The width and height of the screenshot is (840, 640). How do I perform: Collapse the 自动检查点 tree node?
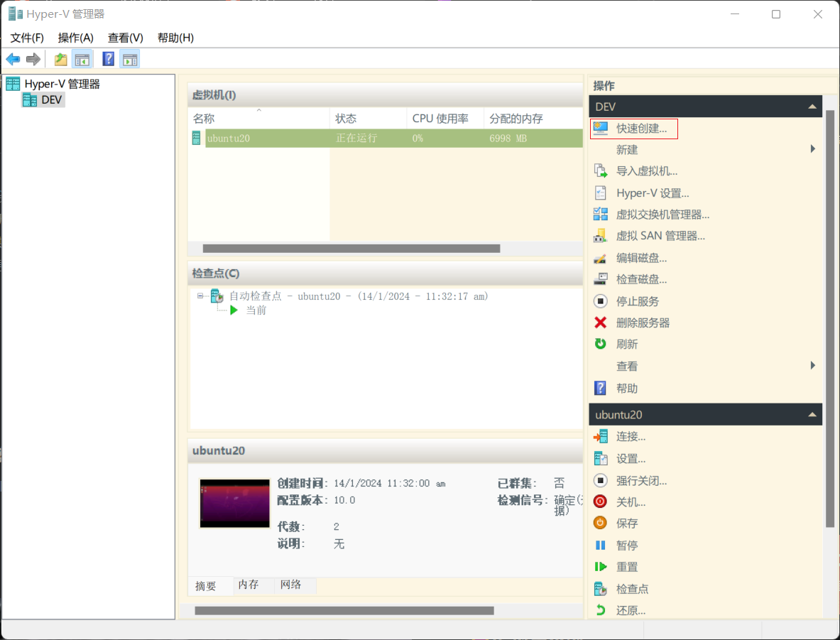[200, 296]
